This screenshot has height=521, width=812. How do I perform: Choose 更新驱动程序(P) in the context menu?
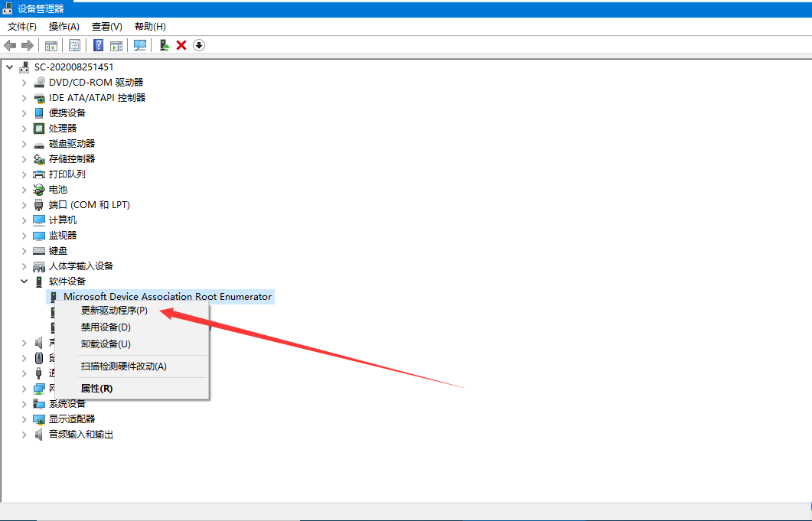pos(114,311)
